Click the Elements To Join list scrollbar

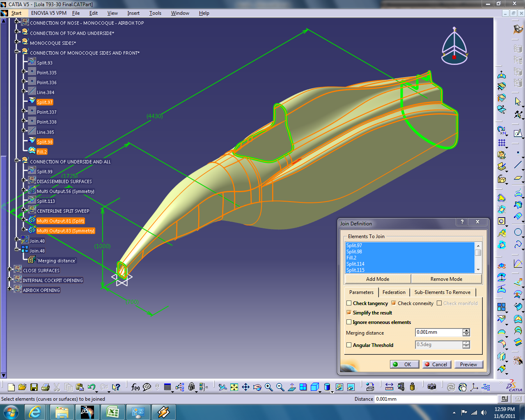pyautogui.click(x=478, y=257)
